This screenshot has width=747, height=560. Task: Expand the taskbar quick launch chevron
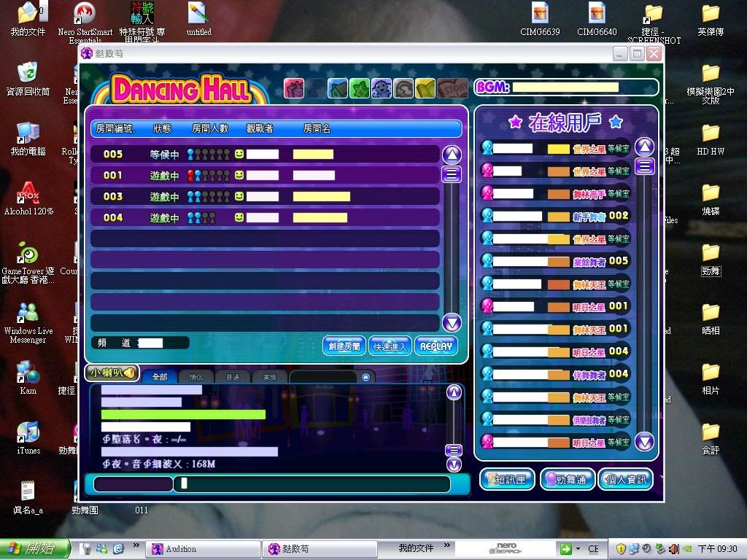[136, 545]
